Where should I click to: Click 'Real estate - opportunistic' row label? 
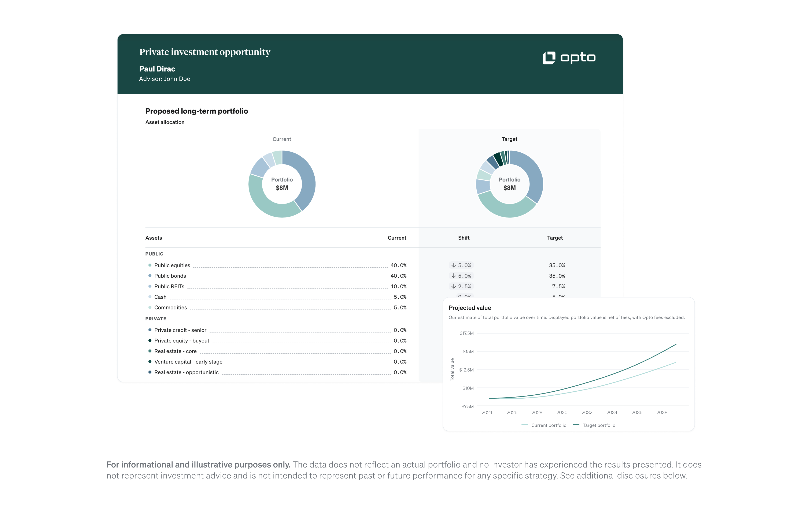click(x=187, y=372)
